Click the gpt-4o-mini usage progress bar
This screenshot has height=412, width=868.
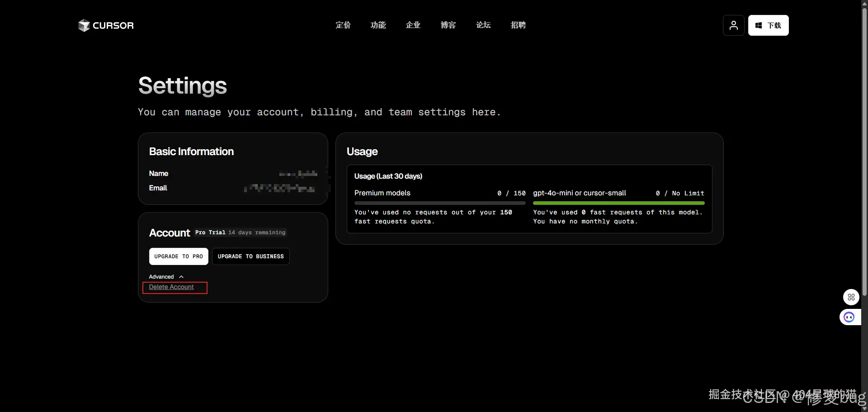click(x=618, y=203)
